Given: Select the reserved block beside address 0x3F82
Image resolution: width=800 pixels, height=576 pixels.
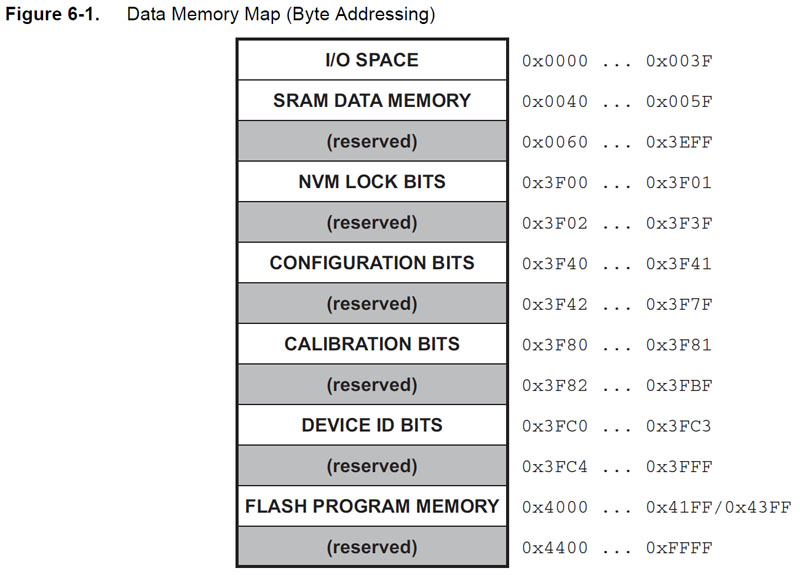Looking at the screenshot, I should [372, 385].
